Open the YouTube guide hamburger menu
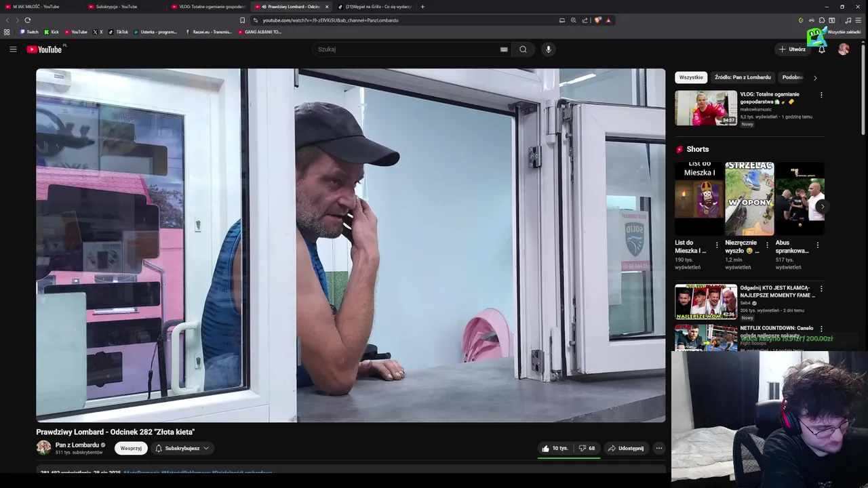The height and width of the screenshot is (488, 868). (13, 49)
